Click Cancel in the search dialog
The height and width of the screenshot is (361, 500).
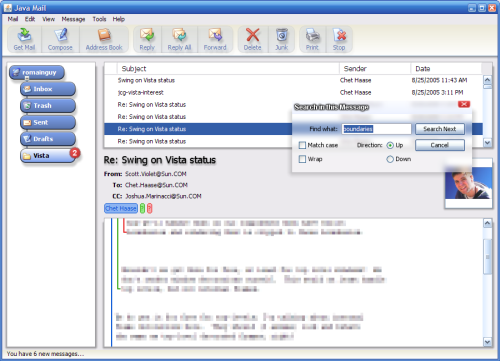point(440,145)
